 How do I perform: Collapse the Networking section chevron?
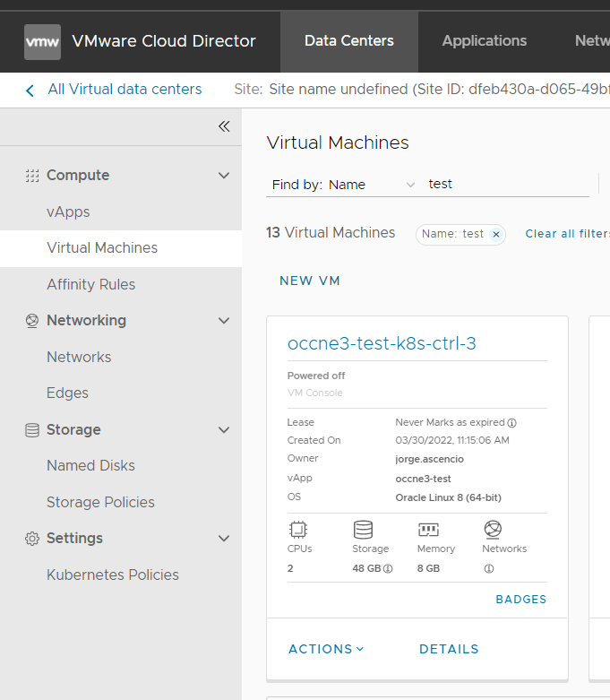pos(224,321)
